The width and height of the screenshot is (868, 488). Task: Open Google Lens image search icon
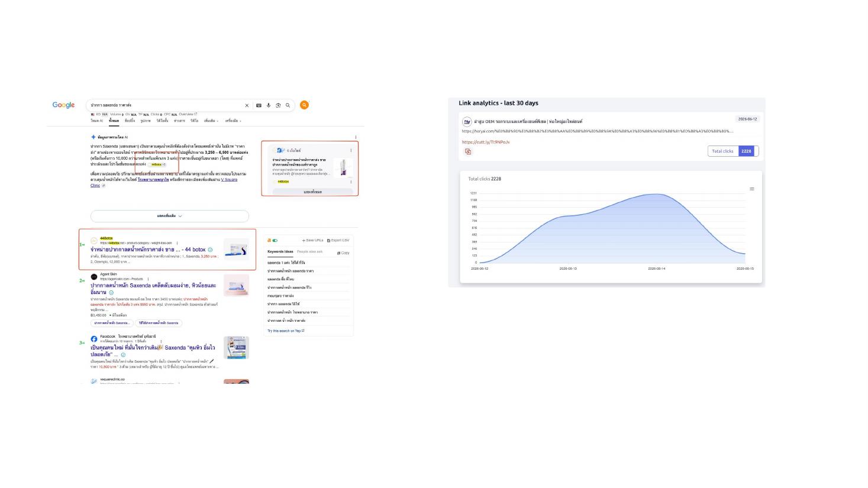pyautogui.click(x=278, y=105)
